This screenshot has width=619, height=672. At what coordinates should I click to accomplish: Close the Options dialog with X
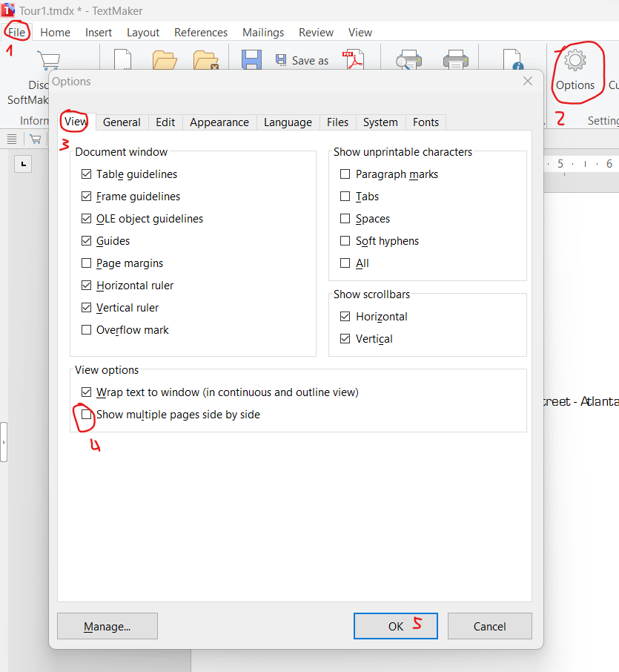(x=528, y=82)
